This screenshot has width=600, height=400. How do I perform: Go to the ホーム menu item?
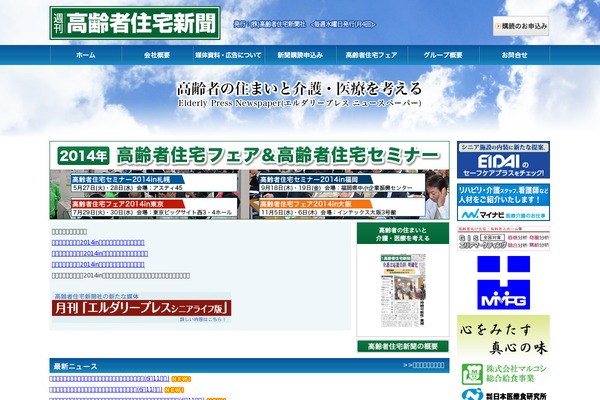86,55
